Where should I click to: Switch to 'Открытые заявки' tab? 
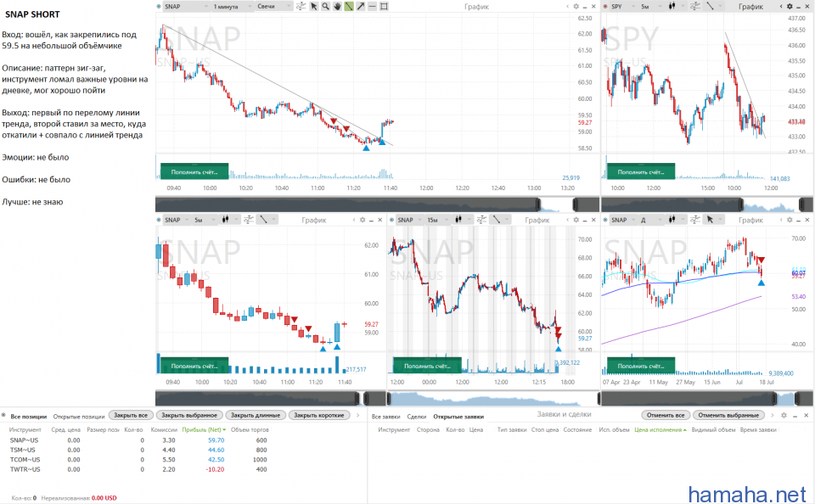458,417
